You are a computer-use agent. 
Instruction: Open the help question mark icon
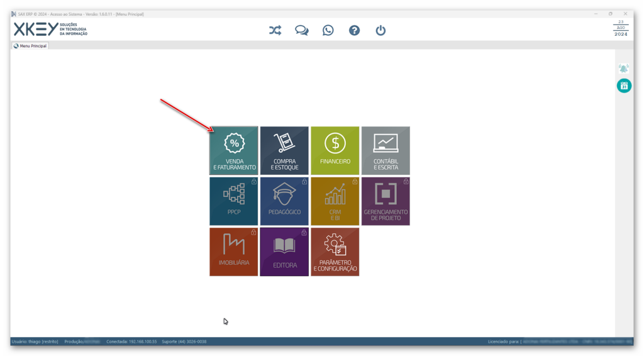355,30
